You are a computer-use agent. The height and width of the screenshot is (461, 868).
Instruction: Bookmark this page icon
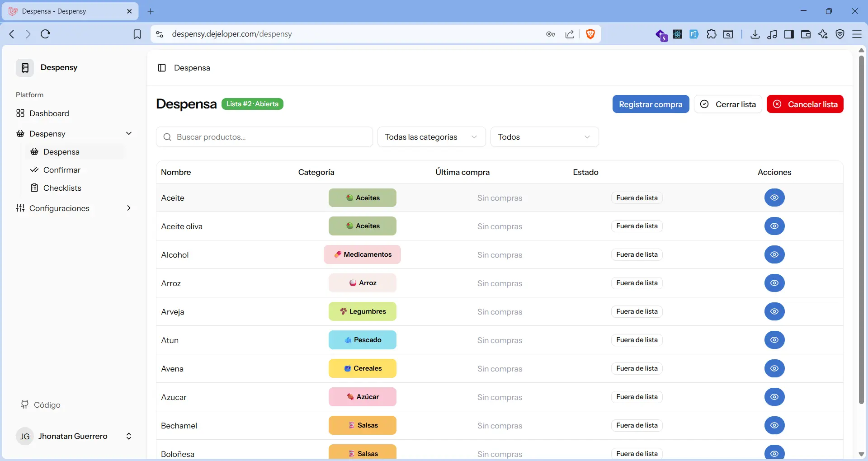(137, 34)
